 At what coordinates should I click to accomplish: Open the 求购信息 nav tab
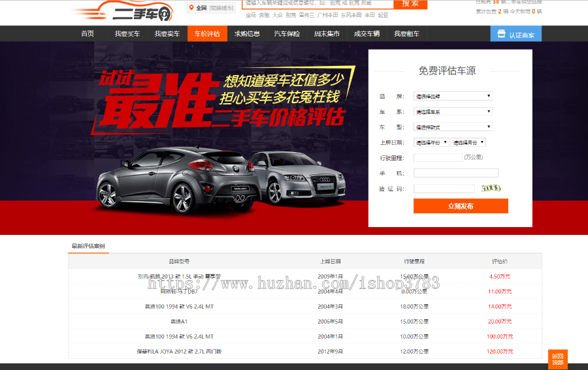tap(247, 34)
